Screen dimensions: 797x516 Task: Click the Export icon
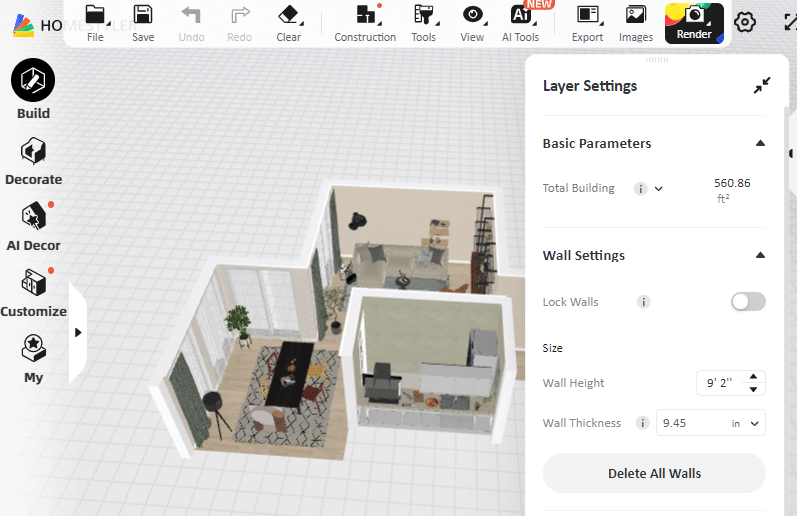(587, 22)
